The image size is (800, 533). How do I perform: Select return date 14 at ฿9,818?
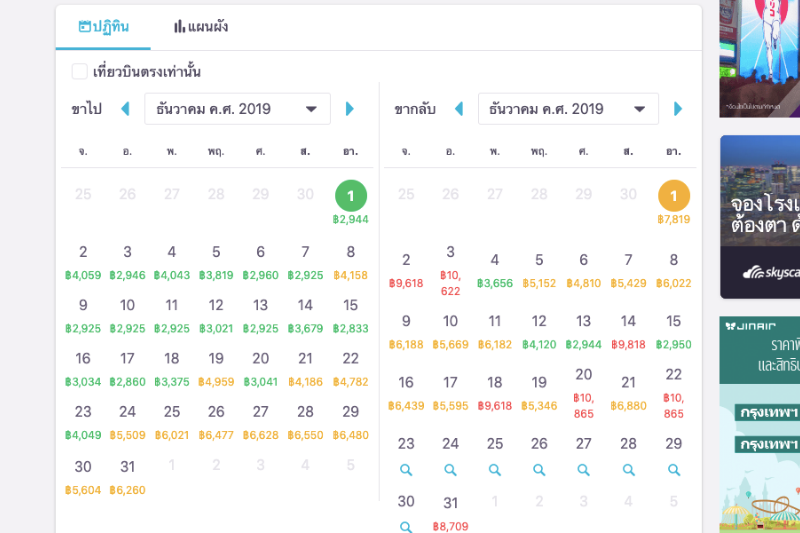tap(628, 332)
